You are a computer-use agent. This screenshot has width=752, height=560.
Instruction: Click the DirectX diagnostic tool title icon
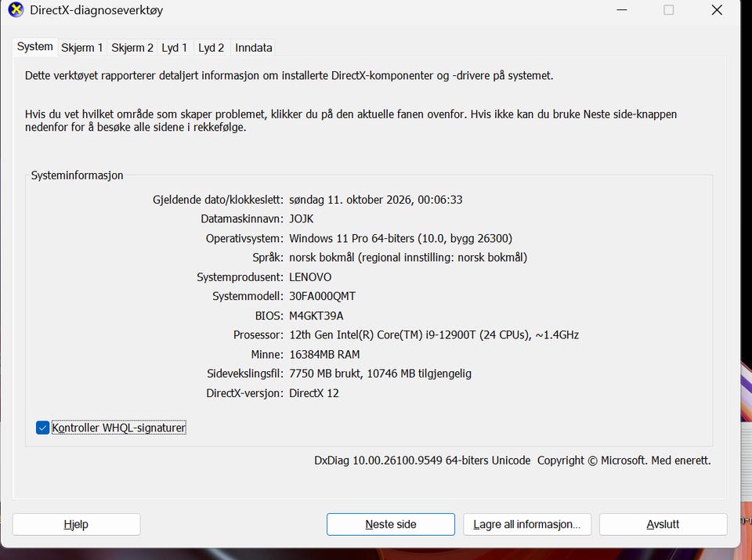point(16,9)
